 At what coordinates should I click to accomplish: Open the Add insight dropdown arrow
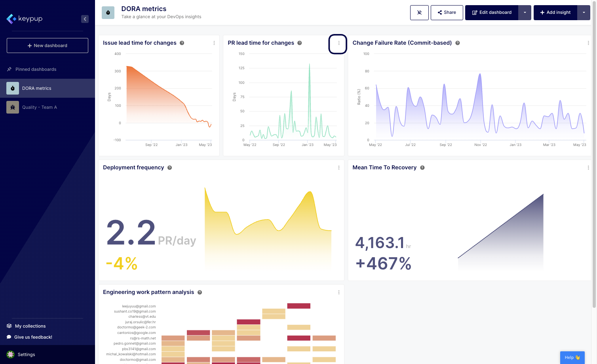pyautogui.click(x=584, y=12)
